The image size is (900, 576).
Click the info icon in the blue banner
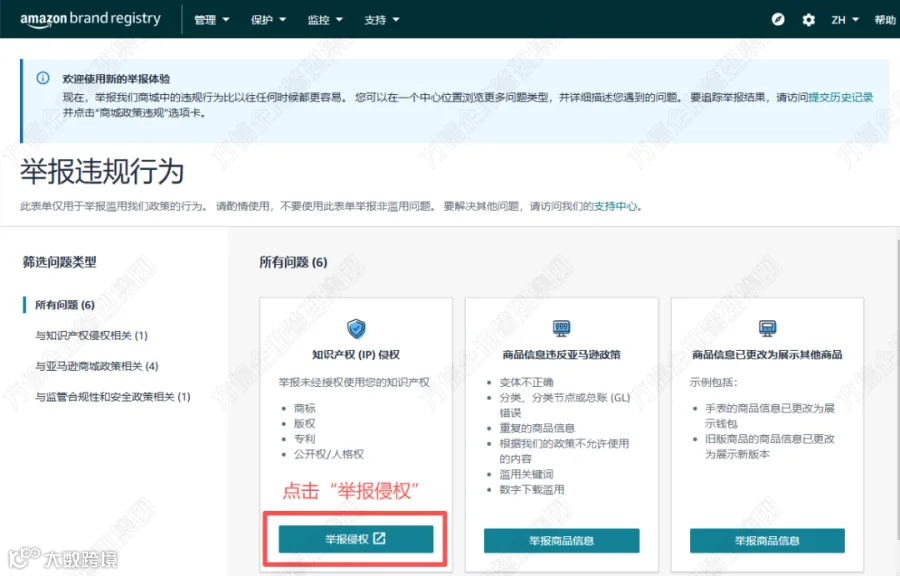tap(43, 78)
